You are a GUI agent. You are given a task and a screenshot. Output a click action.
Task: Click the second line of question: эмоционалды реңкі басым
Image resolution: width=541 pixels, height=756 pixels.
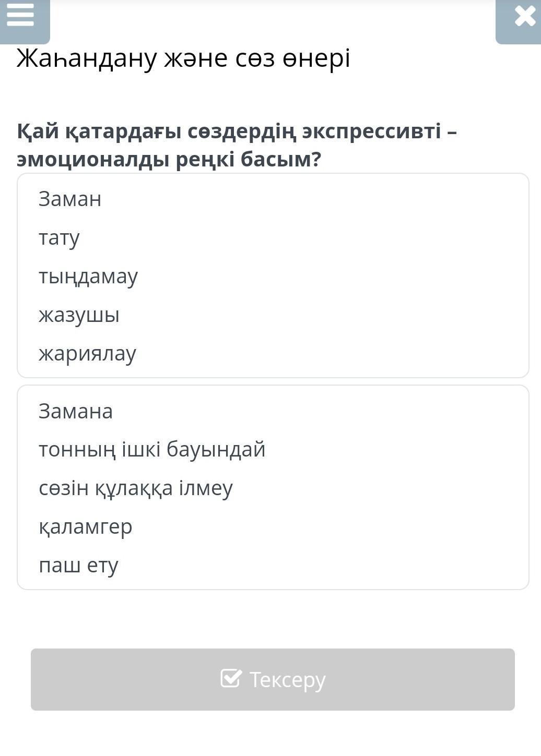(x=169, y=159)
